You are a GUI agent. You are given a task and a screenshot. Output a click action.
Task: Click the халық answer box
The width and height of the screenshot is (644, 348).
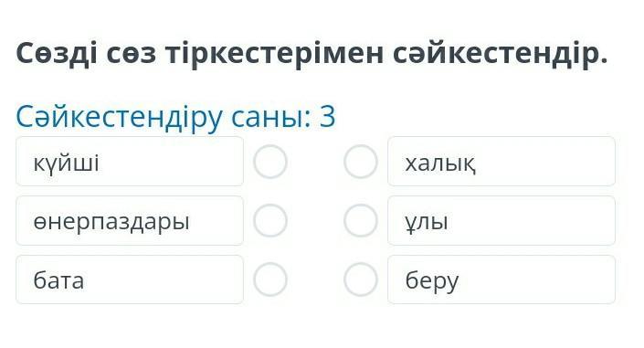501,162
